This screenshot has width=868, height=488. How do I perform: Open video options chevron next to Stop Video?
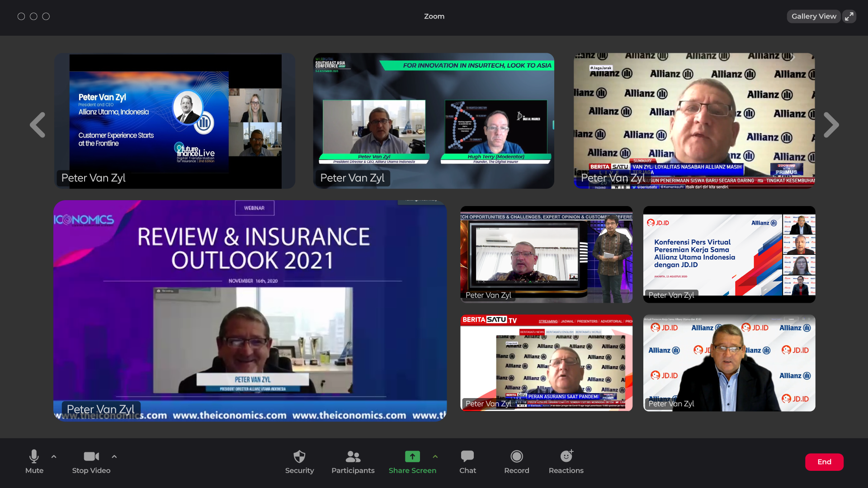click(114, 457)
